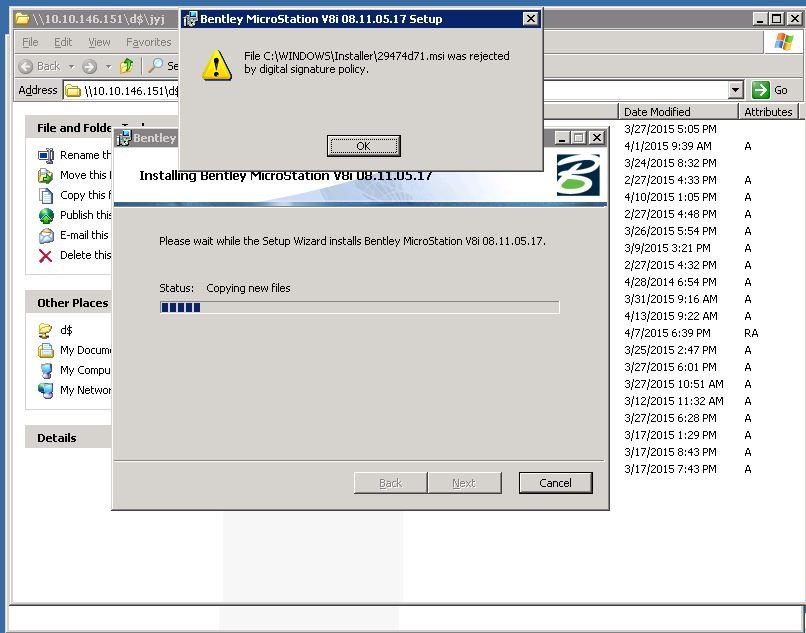Click OK in the signature policy warning dialog
The height and width of the screenshot is (633, 806).
pyautogui.click(x=363, y=146)
